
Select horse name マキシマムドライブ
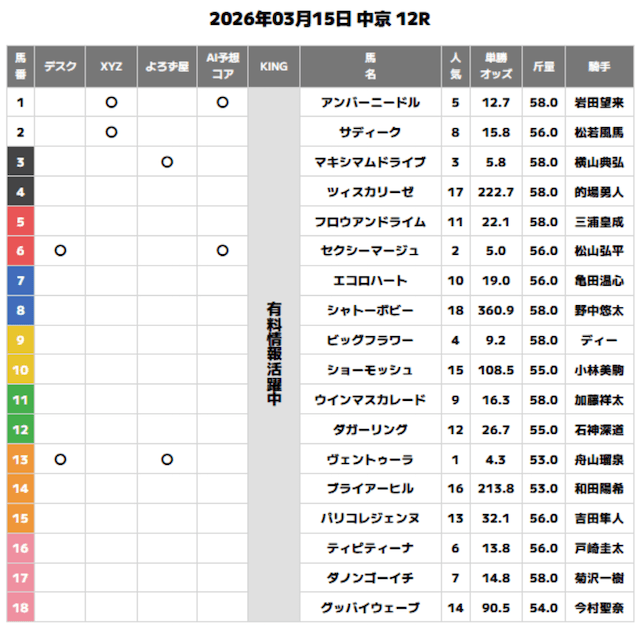370,162
